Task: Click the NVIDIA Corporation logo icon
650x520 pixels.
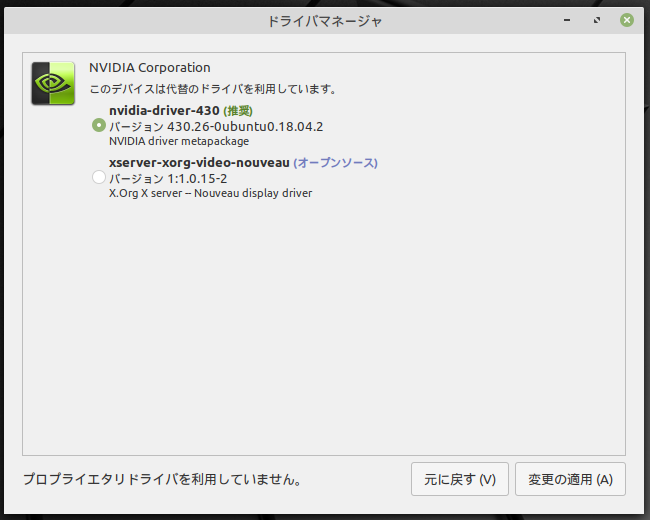Action: [53, 83]
